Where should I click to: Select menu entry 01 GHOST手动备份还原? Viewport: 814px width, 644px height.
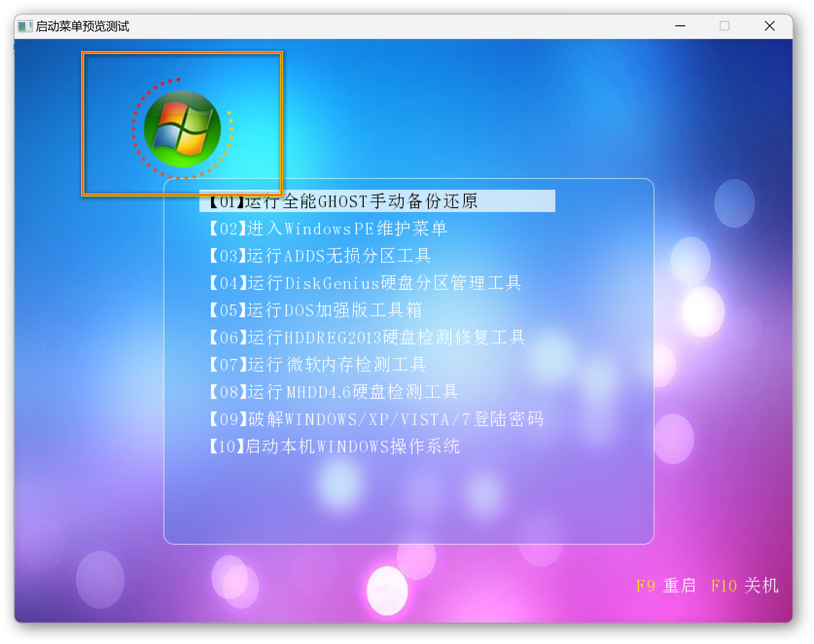(377, 201)
